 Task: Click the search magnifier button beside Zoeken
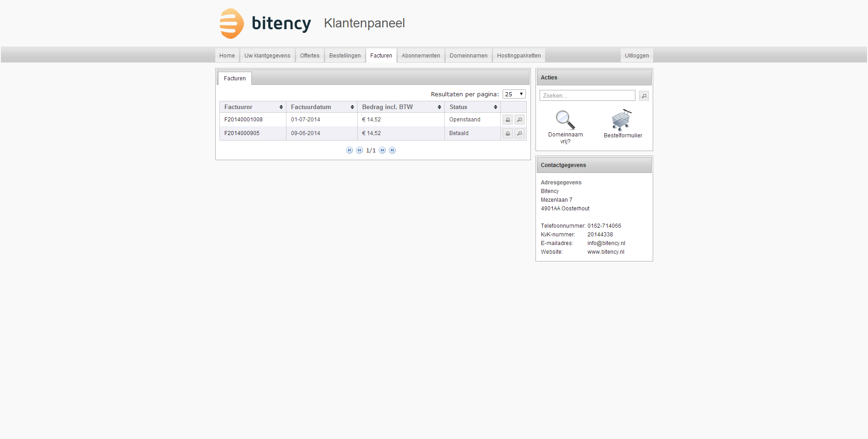(x=644, y=96)
